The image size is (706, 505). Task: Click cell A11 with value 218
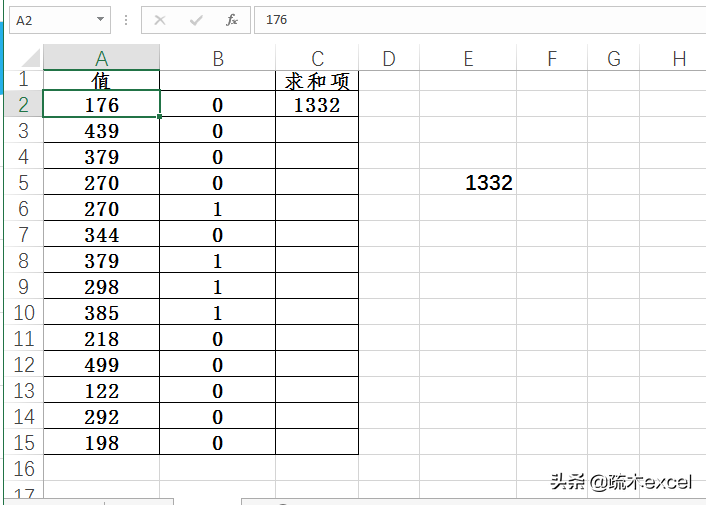click(x=101, y=338)
